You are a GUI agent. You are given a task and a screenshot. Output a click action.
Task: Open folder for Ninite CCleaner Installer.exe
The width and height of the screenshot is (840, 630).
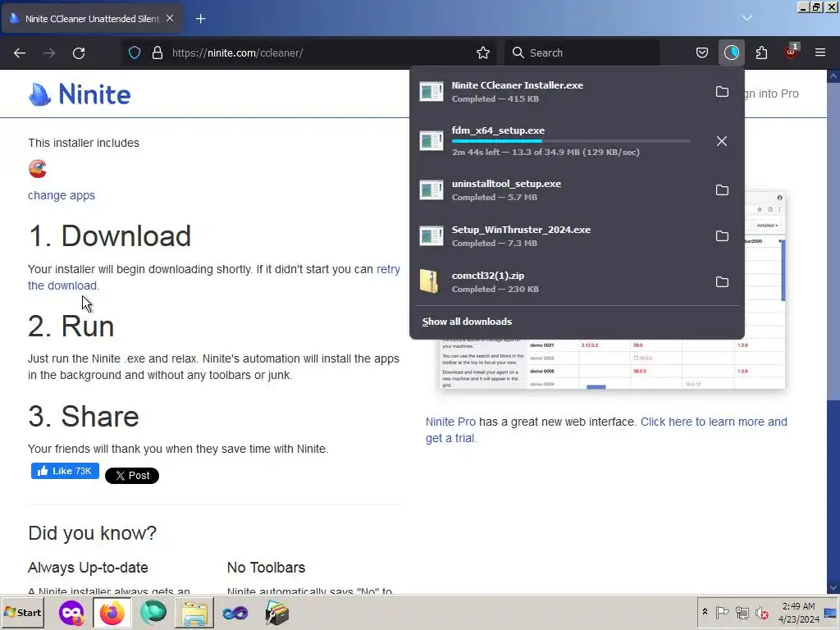722,92
